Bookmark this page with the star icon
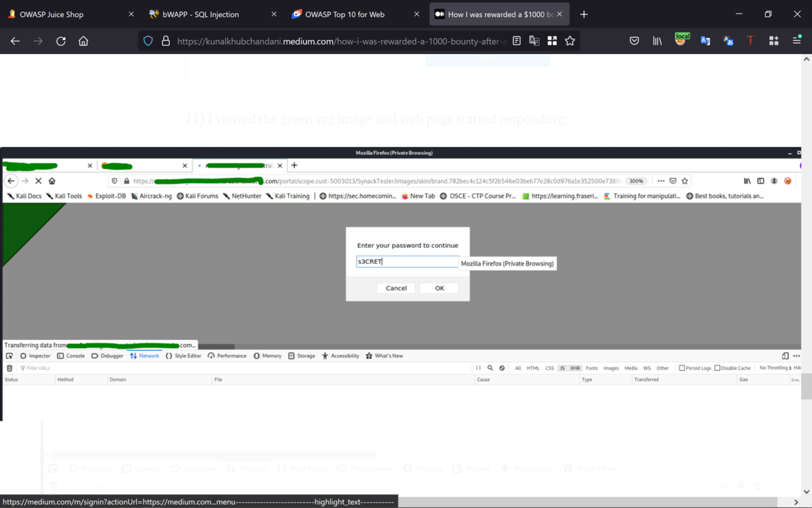 click(570, 41)
